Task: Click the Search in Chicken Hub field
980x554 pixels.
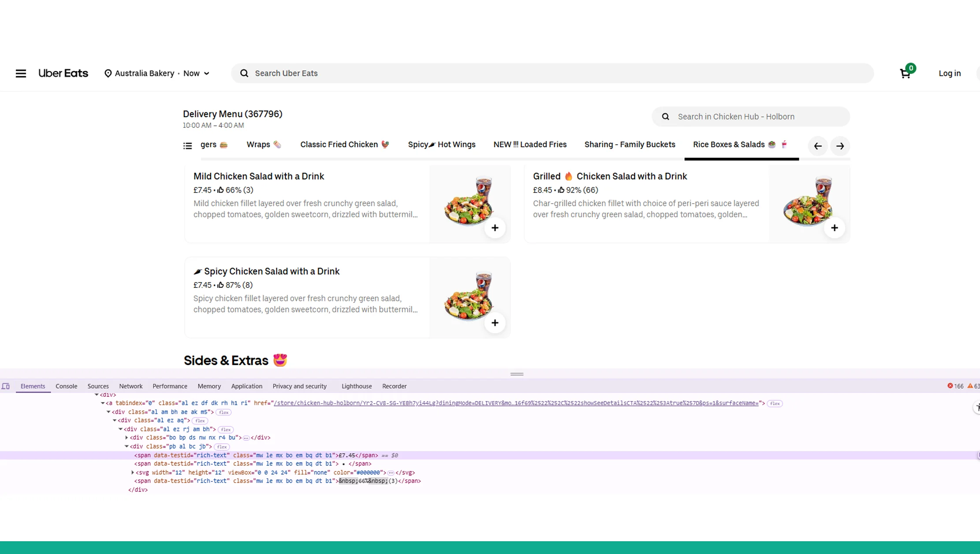Action: pyautogui.click(x=749, y=116)
